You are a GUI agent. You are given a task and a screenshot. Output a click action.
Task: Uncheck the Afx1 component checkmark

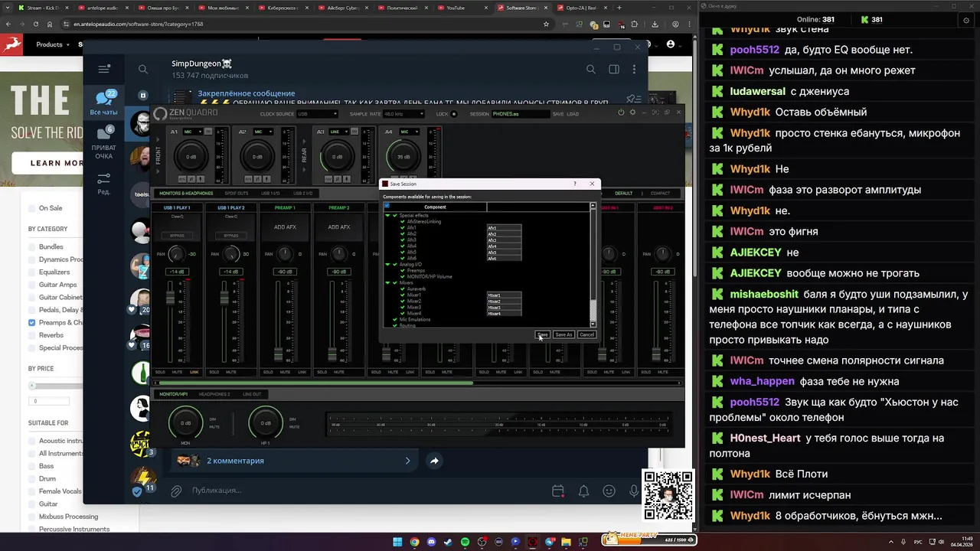pyautogui.click(x=403, y=228)
